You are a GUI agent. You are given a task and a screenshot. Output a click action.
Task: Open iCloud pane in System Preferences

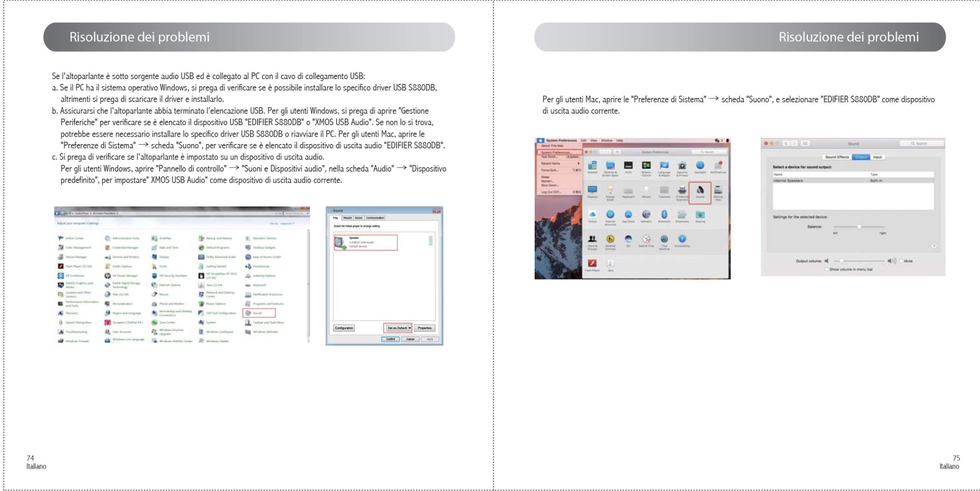coord(592,216)
